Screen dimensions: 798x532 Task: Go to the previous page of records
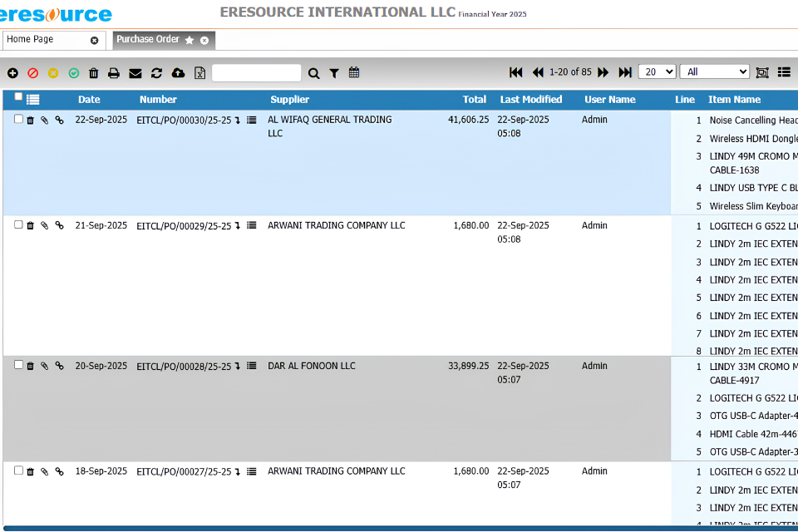click(x=538, y=72)
